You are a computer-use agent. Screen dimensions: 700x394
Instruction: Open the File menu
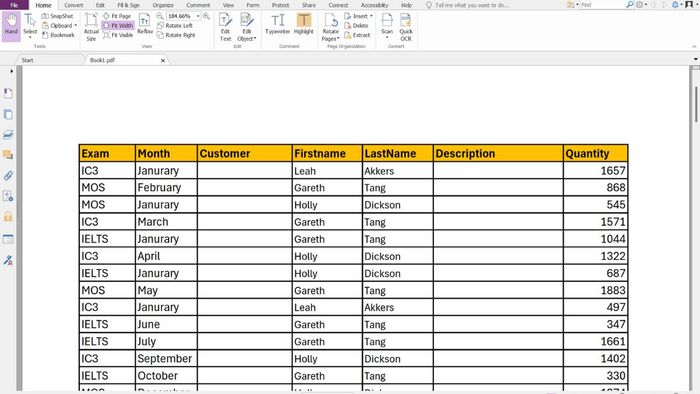tap(14, 5)
